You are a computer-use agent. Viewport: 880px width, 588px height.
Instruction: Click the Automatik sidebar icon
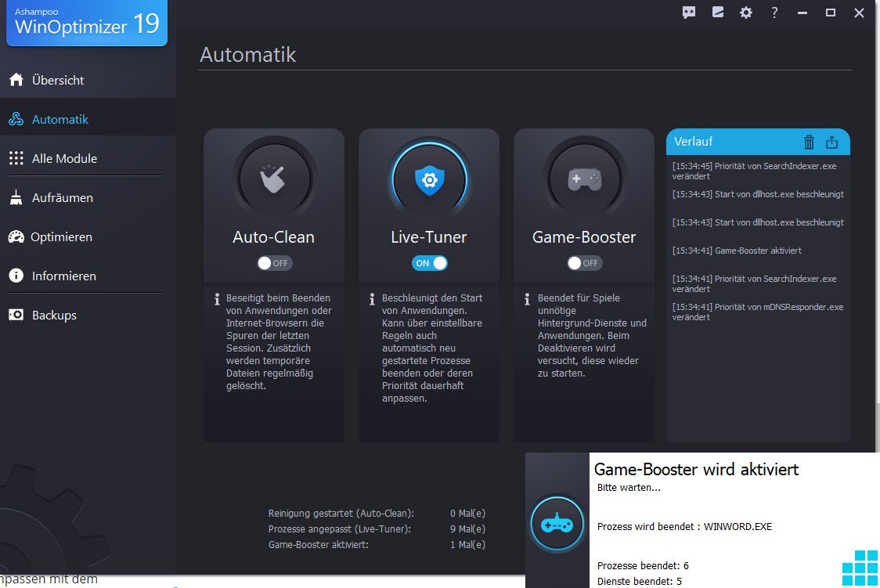pos(16,119)
